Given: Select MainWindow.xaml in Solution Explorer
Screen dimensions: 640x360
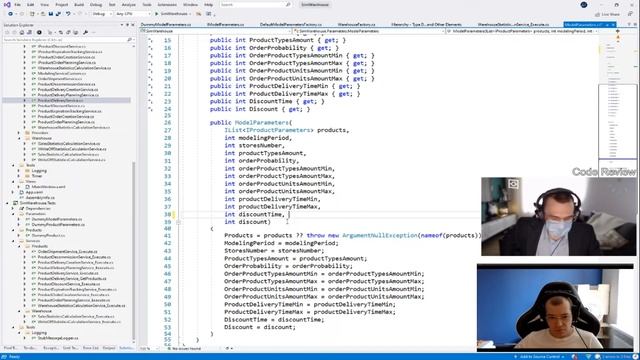Looking at the screenshot, I should (x=49, y=187).
